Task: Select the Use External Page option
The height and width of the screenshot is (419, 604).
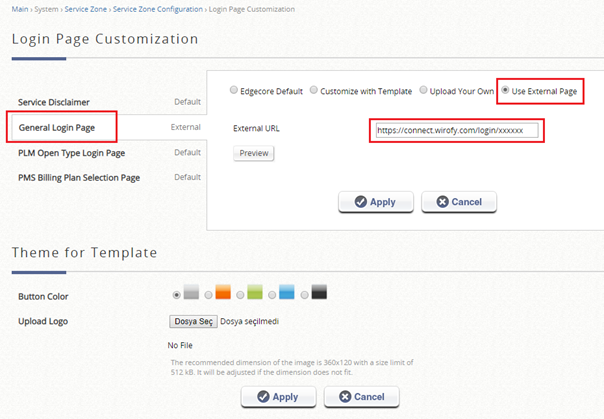Action: (506, 91)
